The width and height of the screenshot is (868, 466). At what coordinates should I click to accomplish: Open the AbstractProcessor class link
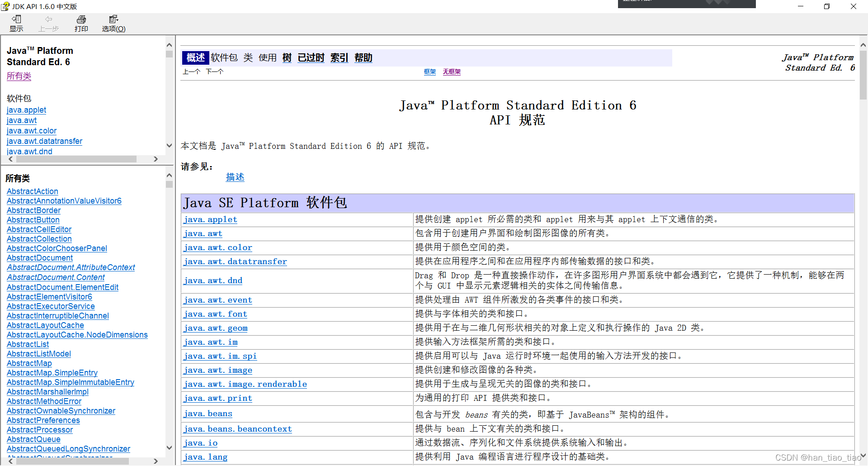[x=40, y=430]
